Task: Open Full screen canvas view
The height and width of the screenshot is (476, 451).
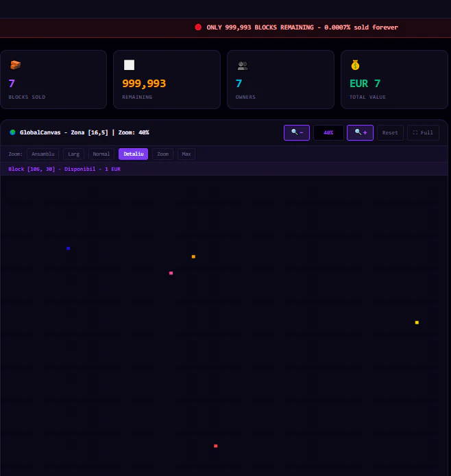Action: pyautogui.click(x=423, y=132)
